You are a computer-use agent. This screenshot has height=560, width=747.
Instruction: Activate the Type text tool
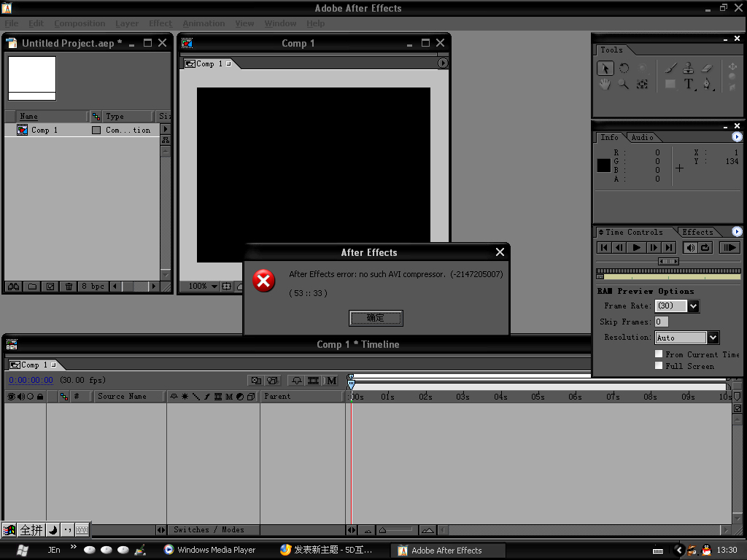click(x=689, y=85)
